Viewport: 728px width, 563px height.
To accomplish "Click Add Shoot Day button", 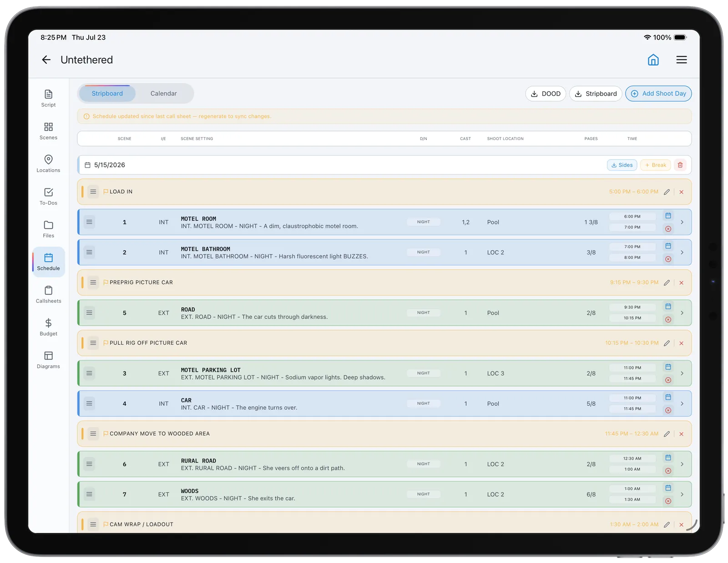I will click(658, 94).
